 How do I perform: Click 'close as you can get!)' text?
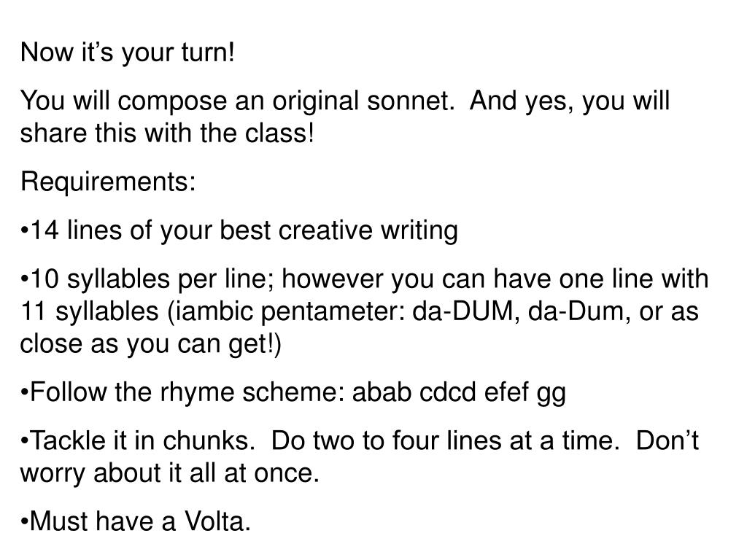(x=150, y=343)
